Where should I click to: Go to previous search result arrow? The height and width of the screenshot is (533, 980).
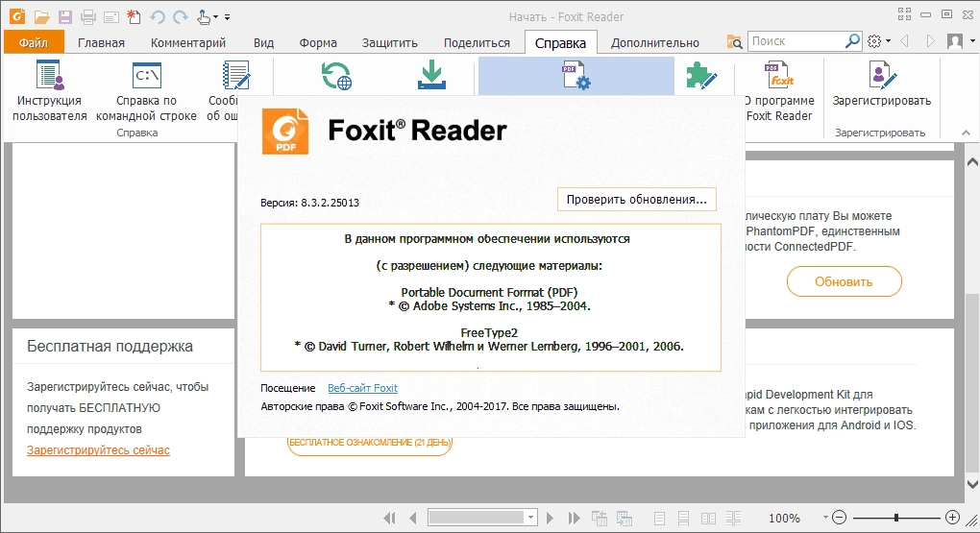click(x=904, y=41)
